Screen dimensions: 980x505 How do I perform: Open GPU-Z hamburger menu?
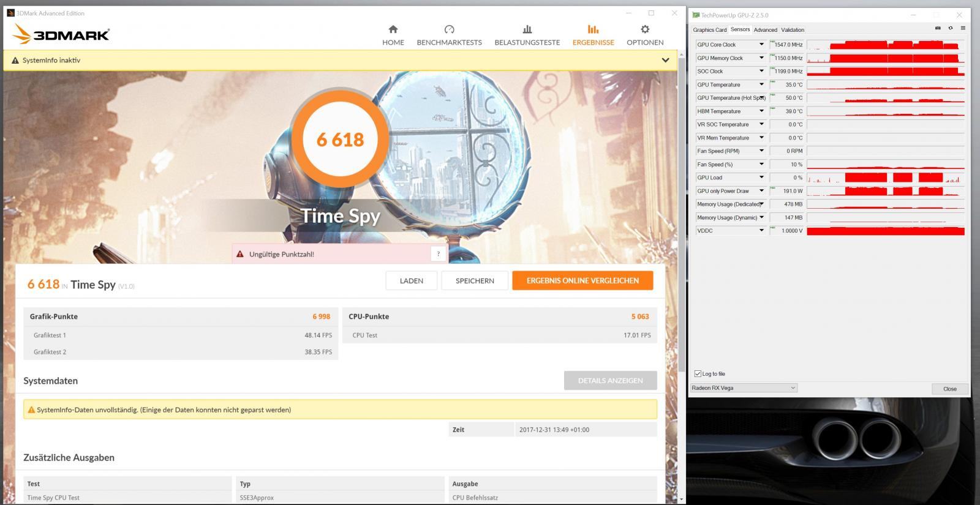963,28
